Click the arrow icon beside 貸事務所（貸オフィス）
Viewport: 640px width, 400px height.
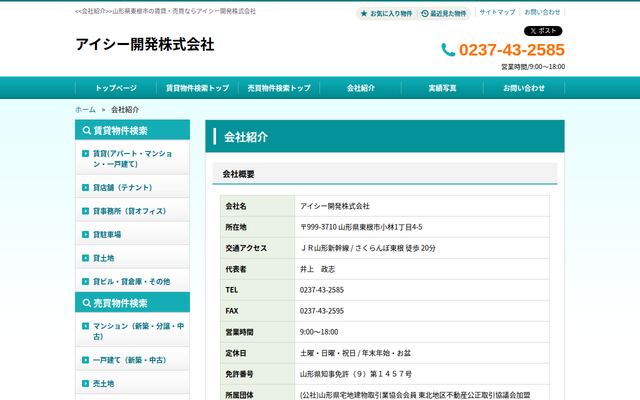tap(85, 211)
